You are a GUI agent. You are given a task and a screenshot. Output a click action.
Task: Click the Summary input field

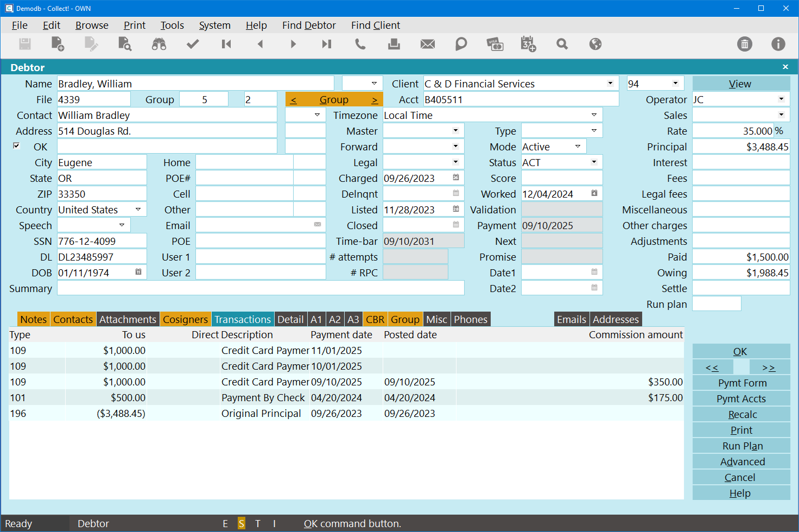click(261, 288)
